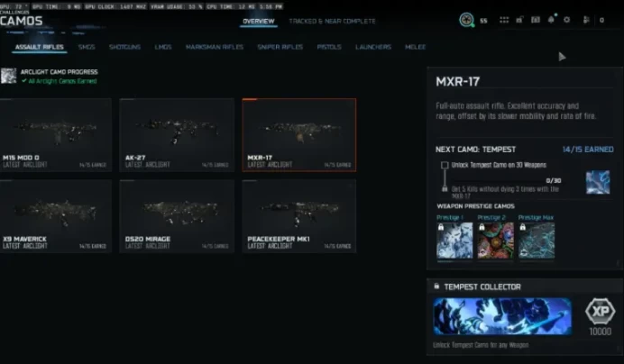
Task: Click the unlock padlock icon in the header
Action: coord(519,20)
